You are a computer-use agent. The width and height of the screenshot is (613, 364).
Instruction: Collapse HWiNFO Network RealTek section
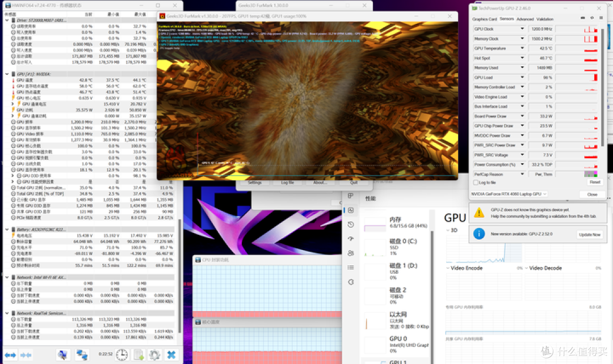click(x=7, y=313)
